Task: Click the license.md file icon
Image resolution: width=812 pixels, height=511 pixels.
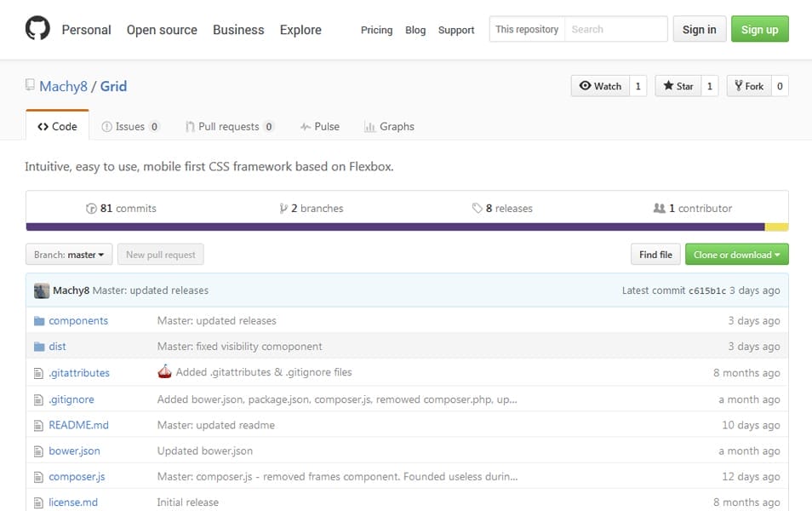Action: [38, 502]
